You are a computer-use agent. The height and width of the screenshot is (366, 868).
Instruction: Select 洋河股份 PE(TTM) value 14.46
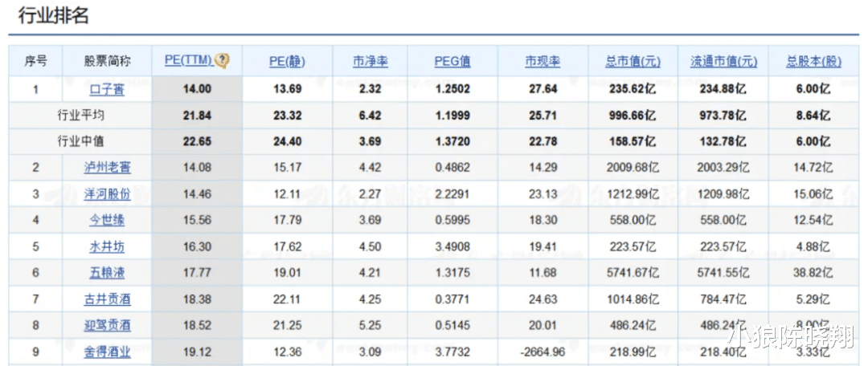197,194
